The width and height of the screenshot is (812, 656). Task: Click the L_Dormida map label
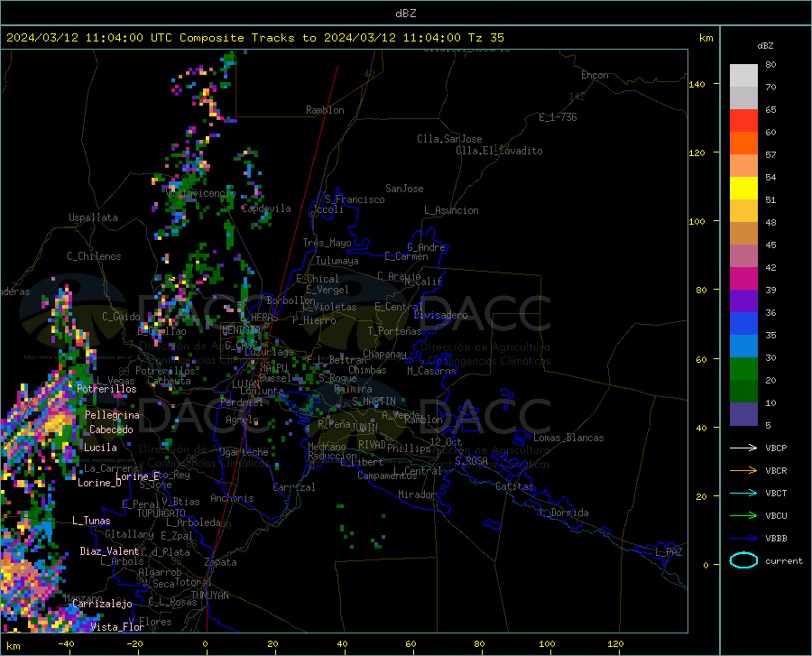click(x=563, y=513)
